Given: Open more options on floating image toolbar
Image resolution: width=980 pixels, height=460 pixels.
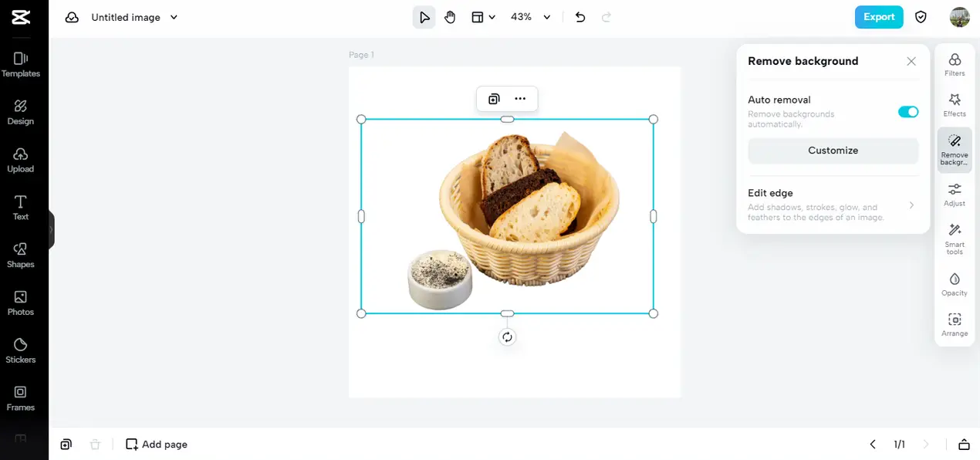Looking at the screenshot, I should 520,99.
